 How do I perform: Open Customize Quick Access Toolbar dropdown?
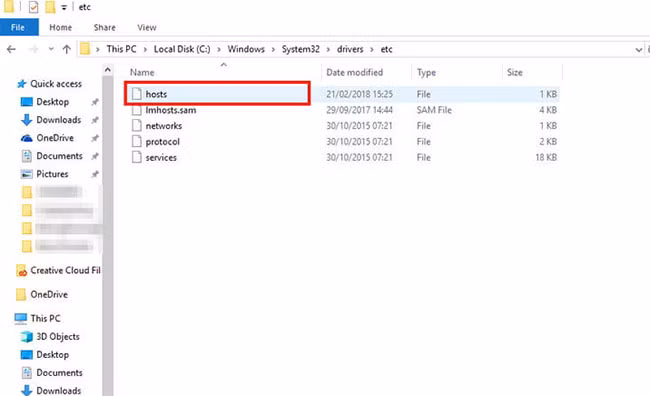(x=64, y=7)
